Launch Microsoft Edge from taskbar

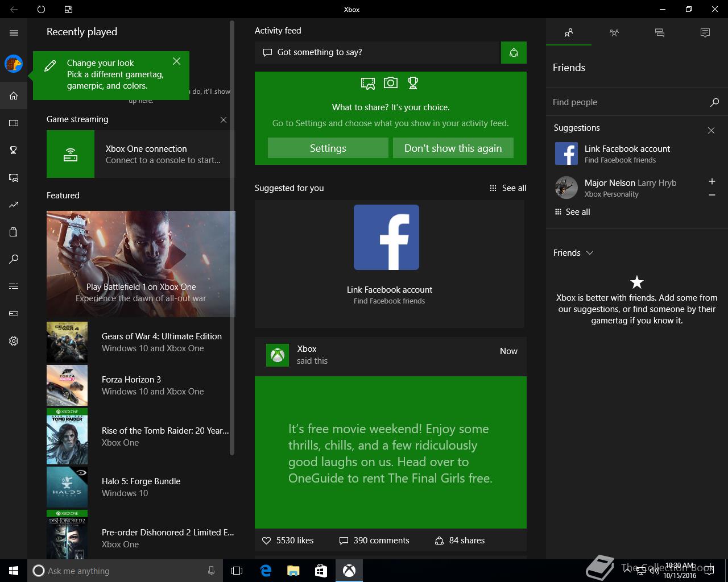click(x=265, y=571)
